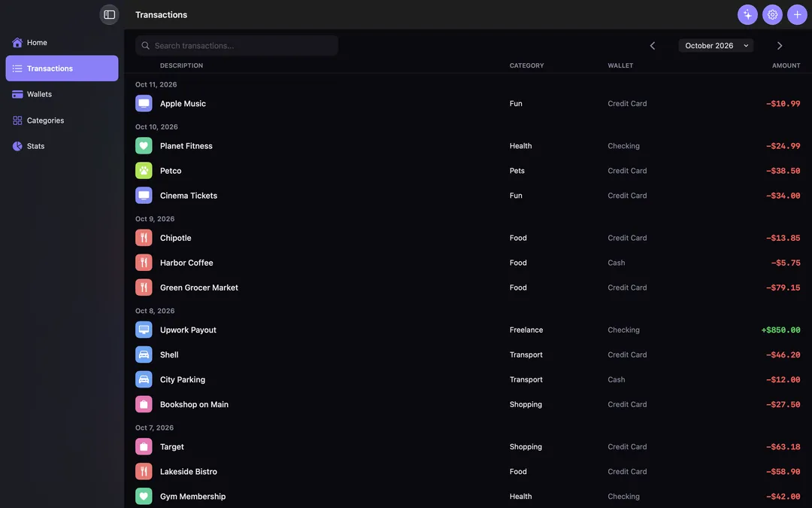Open the Chipotle transaction
This screenshot has width=812, height=508.
468,238
